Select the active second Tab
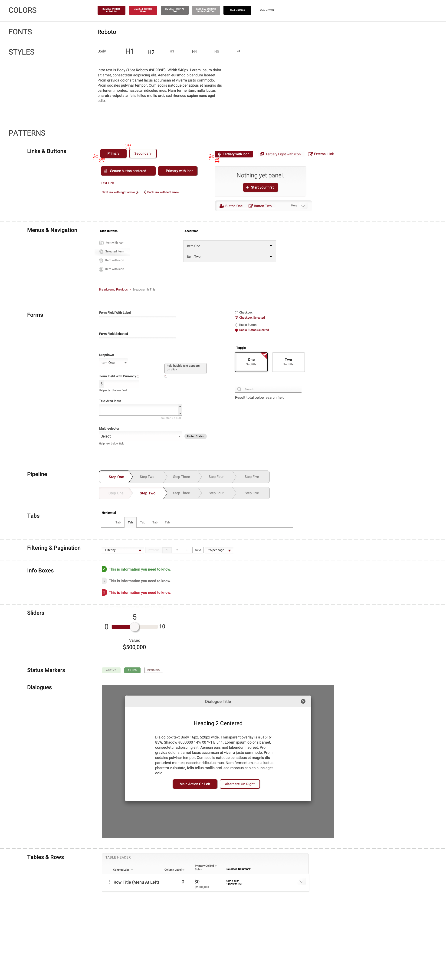 (x=130, y=522)
